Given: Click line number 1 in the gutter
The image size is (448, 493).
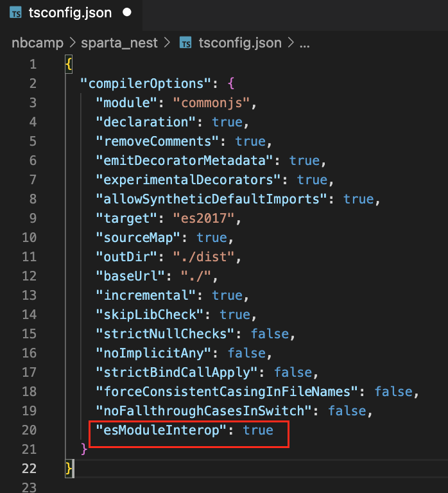Looking at the screenshot, I should pos(33,64).
